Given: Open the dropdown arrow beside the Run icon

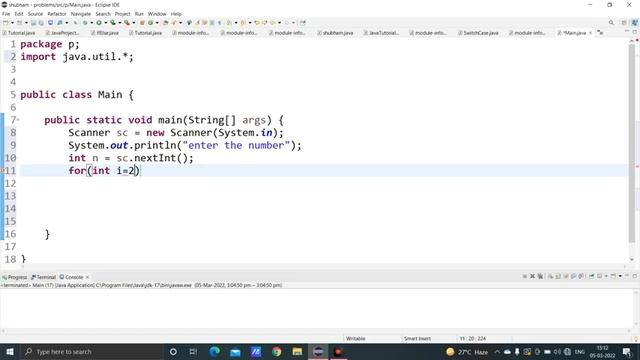Looking at the screenshot, I should [x=105, y=23].
